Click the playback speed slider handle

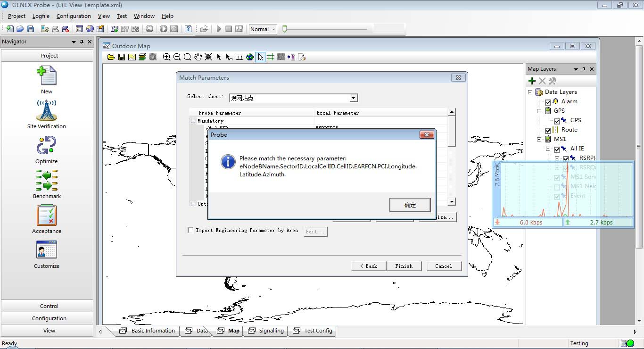[284, 29]
